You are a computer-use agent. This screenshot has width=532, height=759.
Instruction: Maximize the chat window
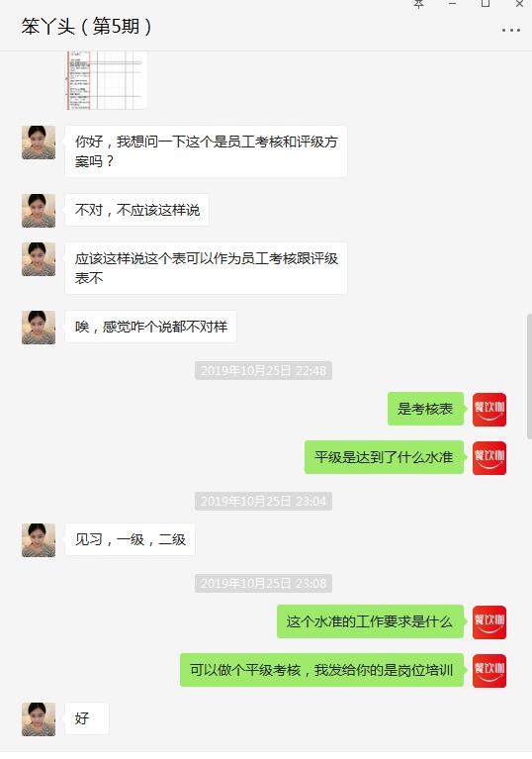coord(486,3)
